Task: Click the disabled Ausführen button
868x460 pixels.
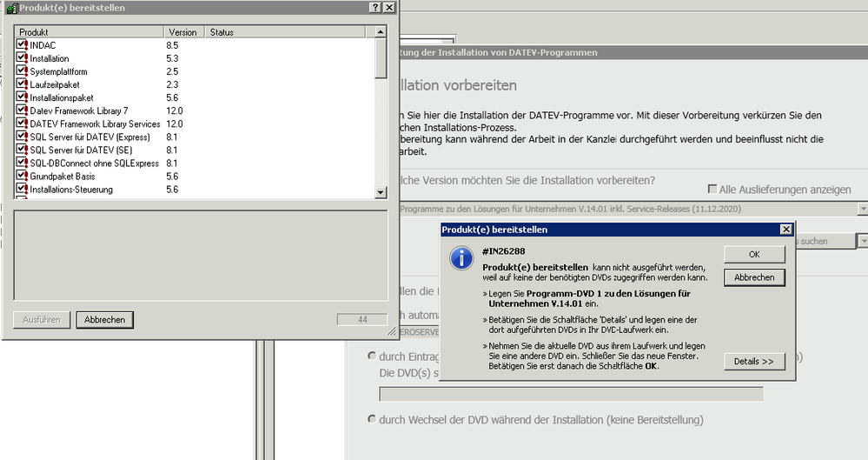Action: pos(42,320)
